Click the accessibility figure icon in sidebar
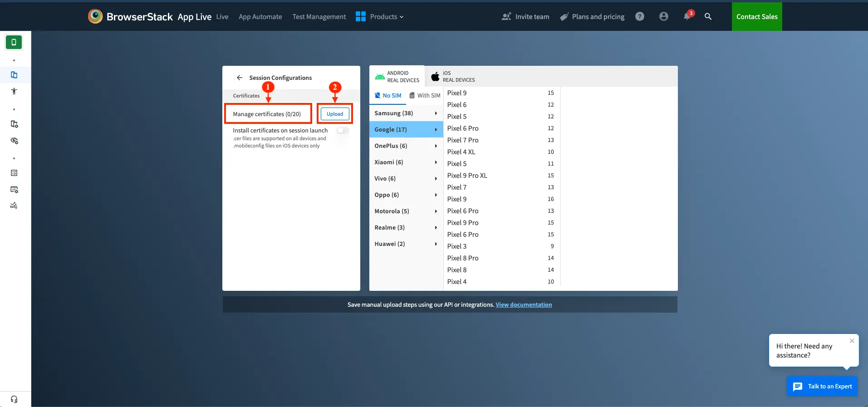 [x=14, y=91]
